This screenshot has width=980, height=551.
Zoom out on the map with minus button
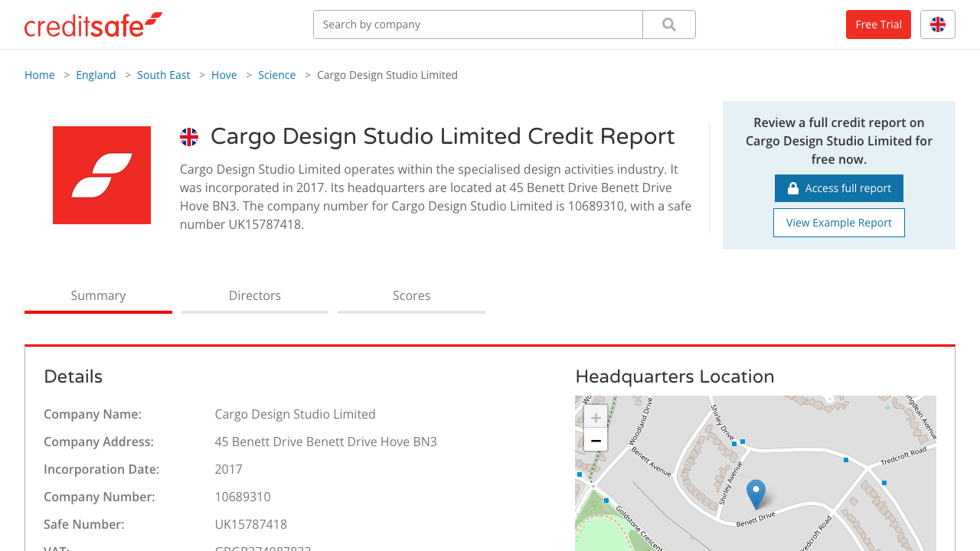(x=595, y=440)
